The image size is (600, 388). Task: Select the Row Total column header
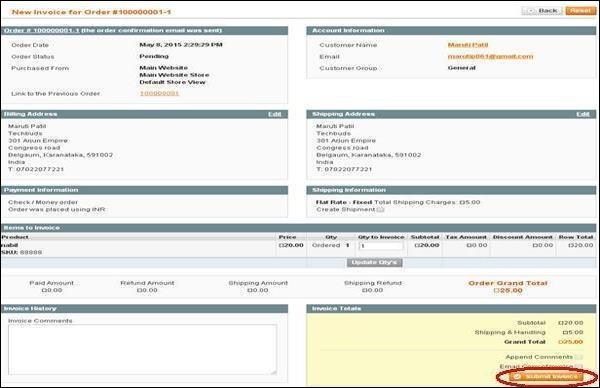[x=576, y=237]
